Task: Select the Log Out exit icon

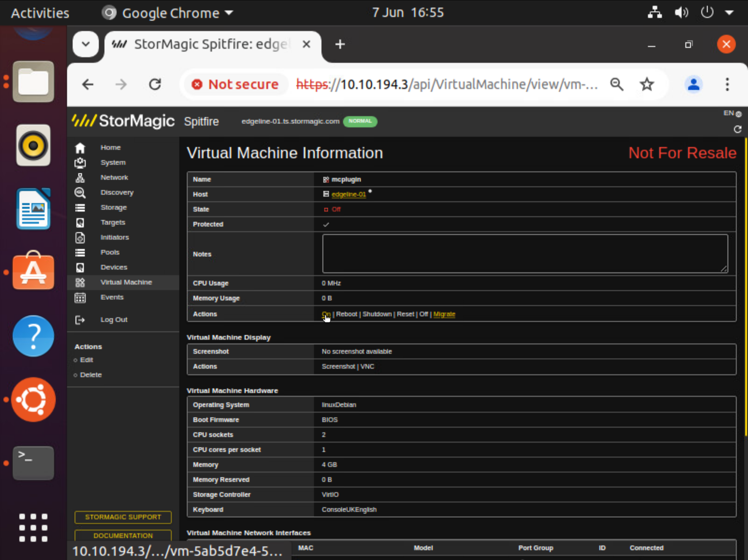Action: pyautogui.click(x=80, y=320)
